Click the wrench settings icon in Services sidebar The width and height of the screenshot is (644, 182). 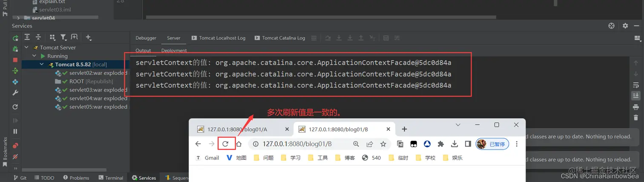coord(15,93)
